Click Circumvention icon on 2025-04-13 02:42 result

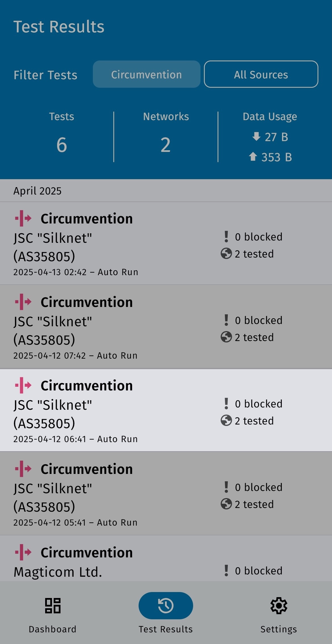click(x=23, y=218)
